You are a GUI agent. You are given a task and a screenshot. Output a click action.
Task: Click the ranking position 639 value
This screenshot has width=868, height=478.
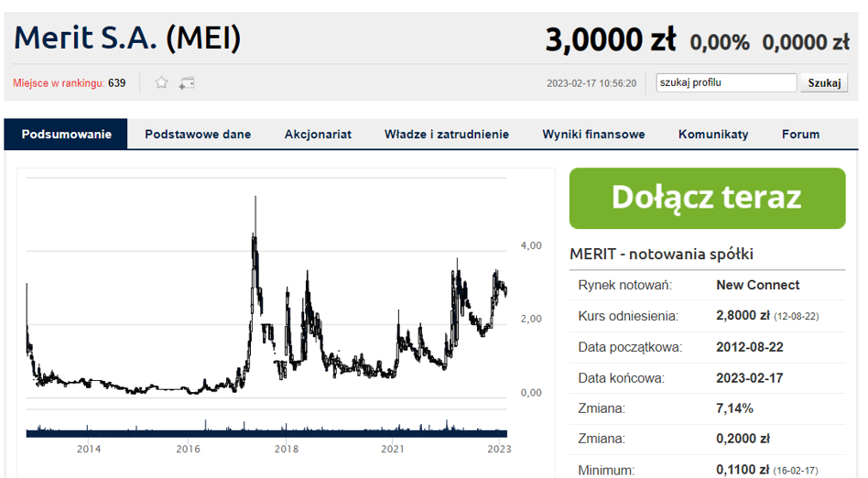[x=117, y=83]
